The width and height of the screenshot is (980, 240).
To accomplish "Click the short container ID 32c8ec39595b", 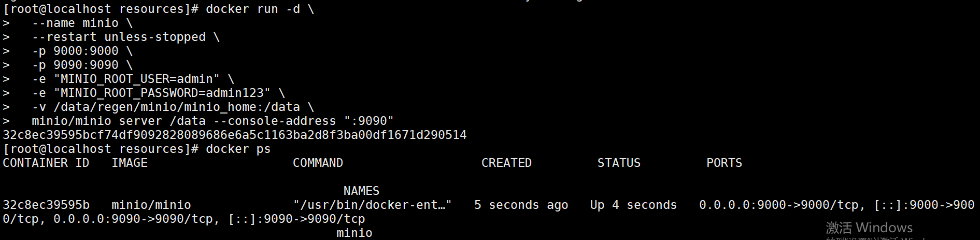I will 46,205.
